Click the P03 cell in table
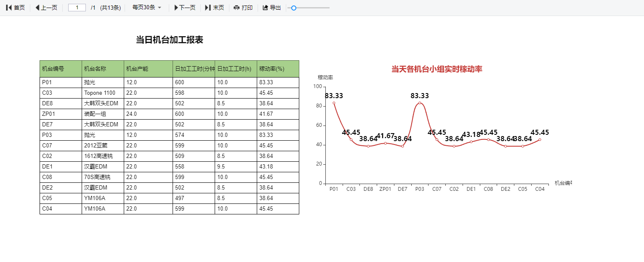This screenshot has height=262, width=644. [61, 135]
